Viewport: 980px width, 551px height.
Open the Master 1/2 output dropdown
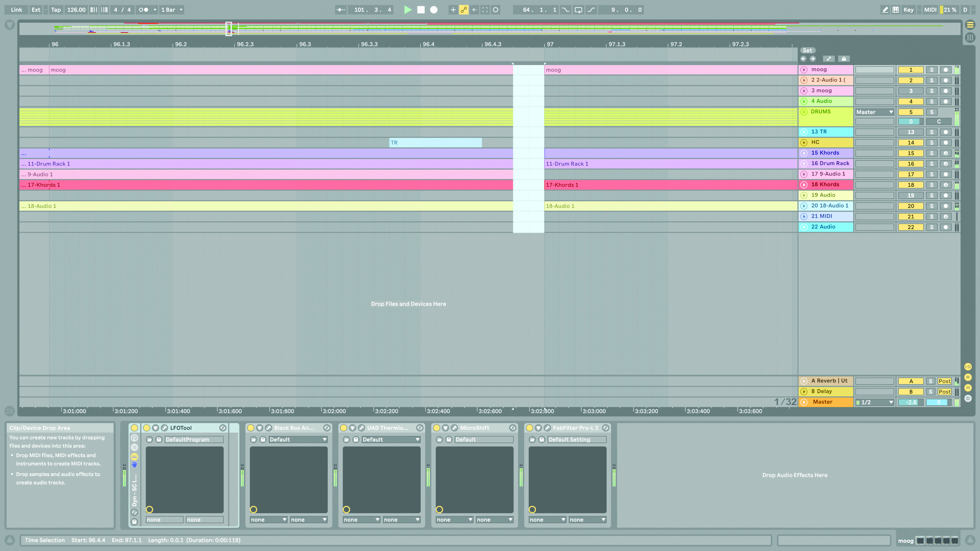pos(875,402)
